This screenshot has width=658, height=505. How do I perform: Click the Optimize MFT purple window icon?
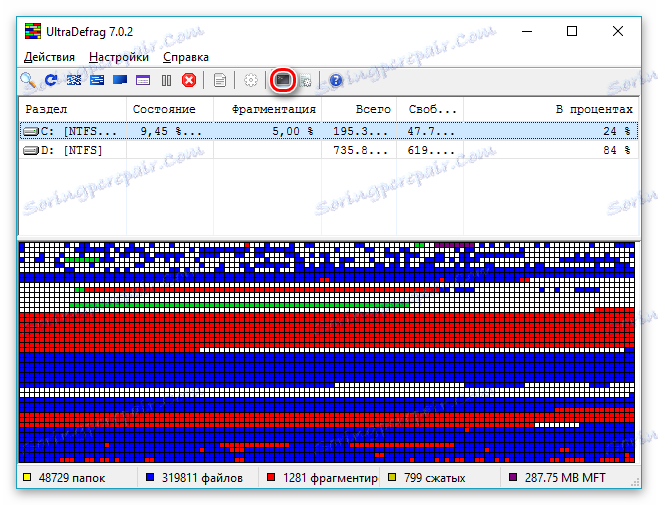[x=143, y=80]
